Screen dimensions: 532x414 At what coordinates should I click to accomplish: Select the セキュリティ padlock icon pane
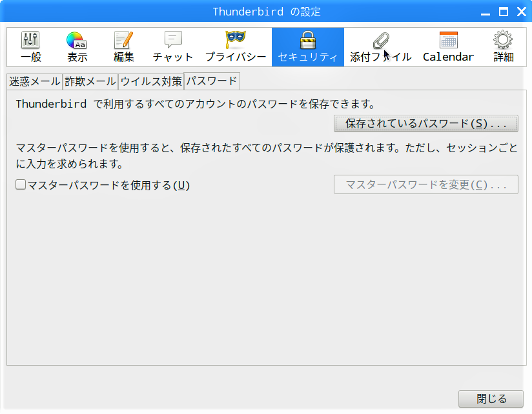[308, 47]
